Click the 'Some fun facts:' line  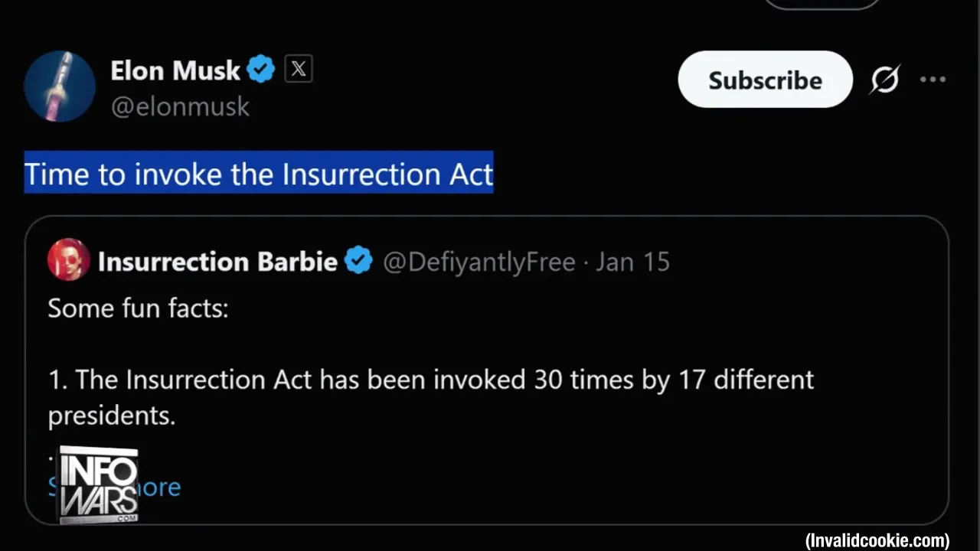138,308
